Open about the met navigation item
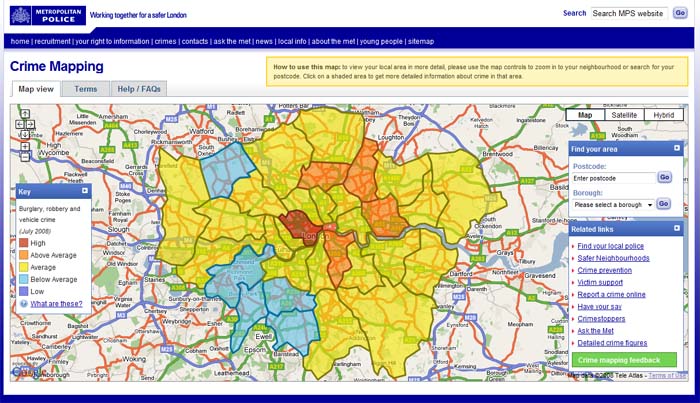700x403 pixels. coord(333,42)
